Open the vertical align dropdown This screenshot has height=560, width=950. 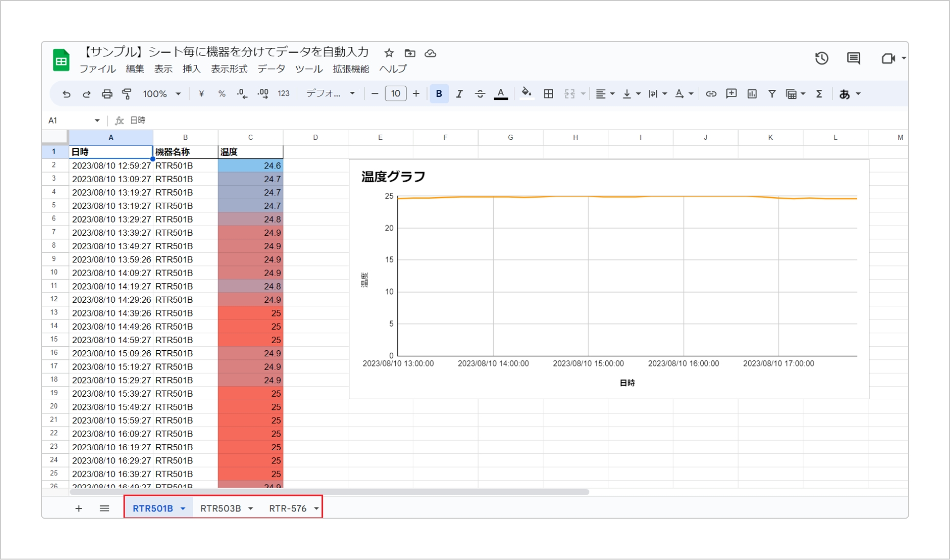pyautogui.click(x=631, y=94)
